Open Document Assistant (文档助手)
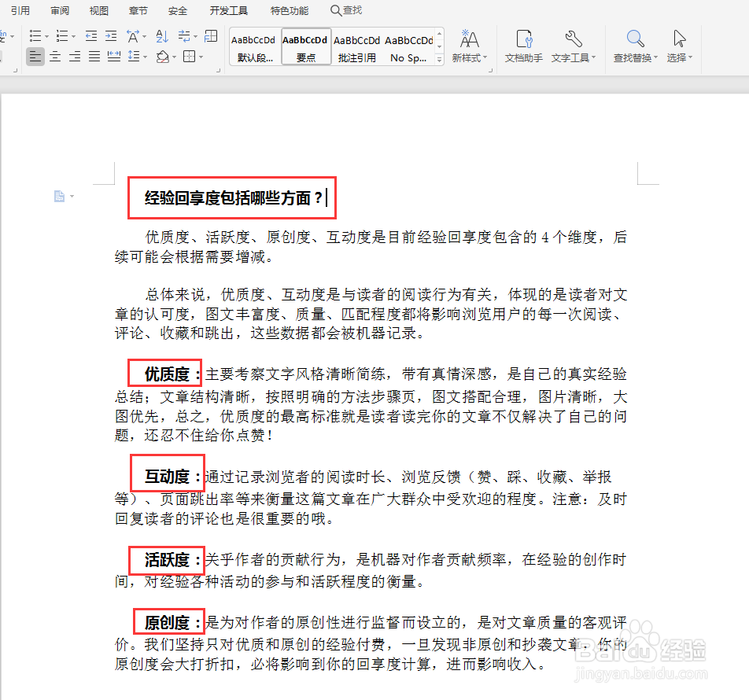 523,46
